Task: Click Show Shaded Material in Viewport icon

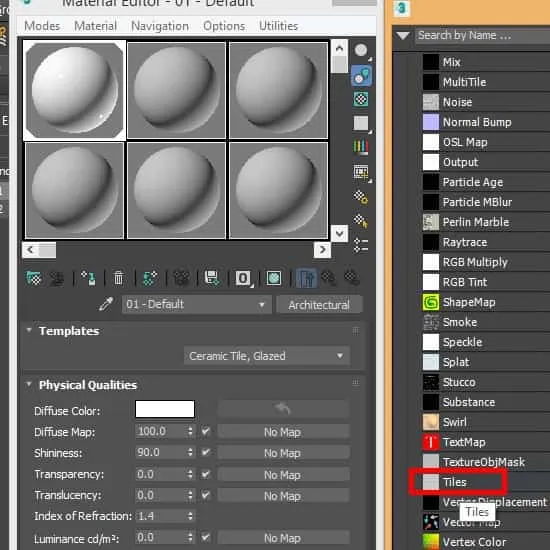Action: (x=273, y=279)
